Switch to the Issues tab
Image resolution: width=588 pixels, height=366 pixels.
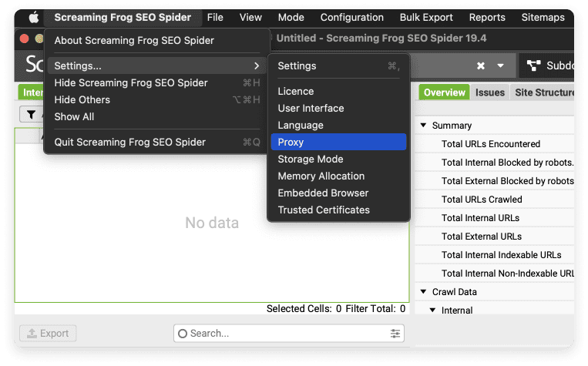(x=490, y=92)
